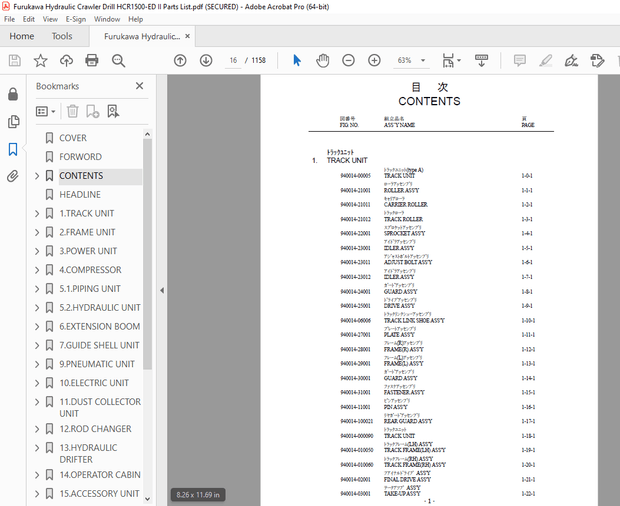The image size is (620, 506).
Task: Open the Window menu
Action: (x=107, y=19)
